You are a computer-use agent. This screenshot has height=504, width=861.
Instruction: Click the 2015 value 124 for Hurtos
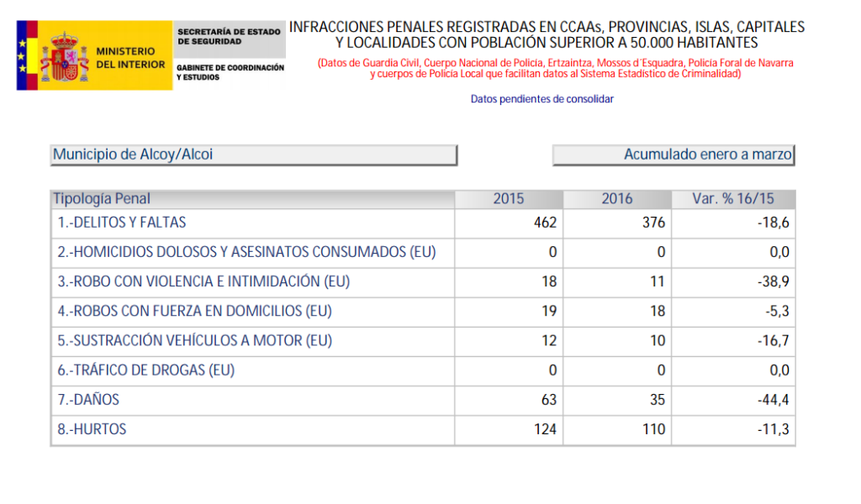[544, 429]
